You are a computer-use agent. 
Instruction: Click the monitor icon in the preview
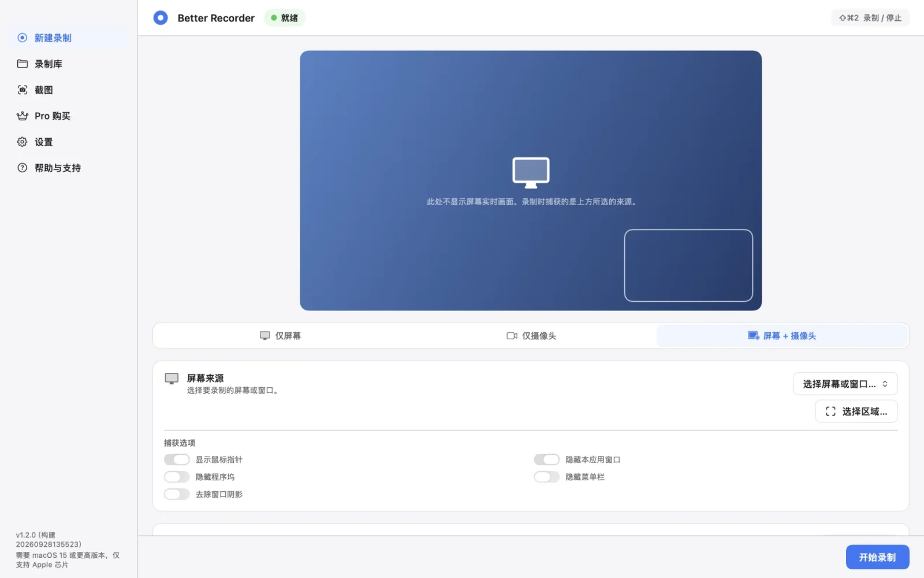coord(531,172)
